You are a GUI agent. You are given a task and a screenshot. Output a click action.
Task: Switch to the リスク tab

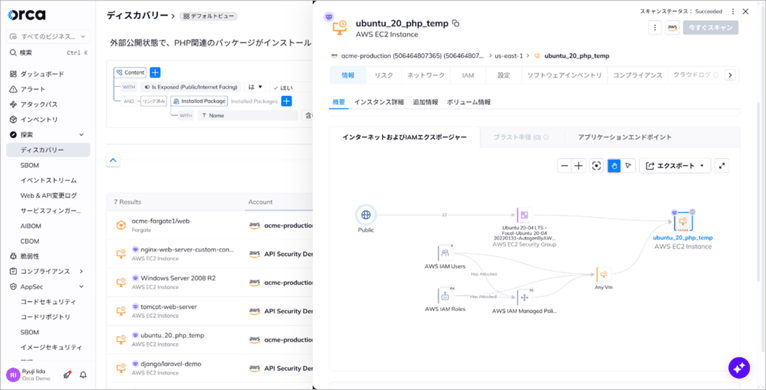(383, 75)
